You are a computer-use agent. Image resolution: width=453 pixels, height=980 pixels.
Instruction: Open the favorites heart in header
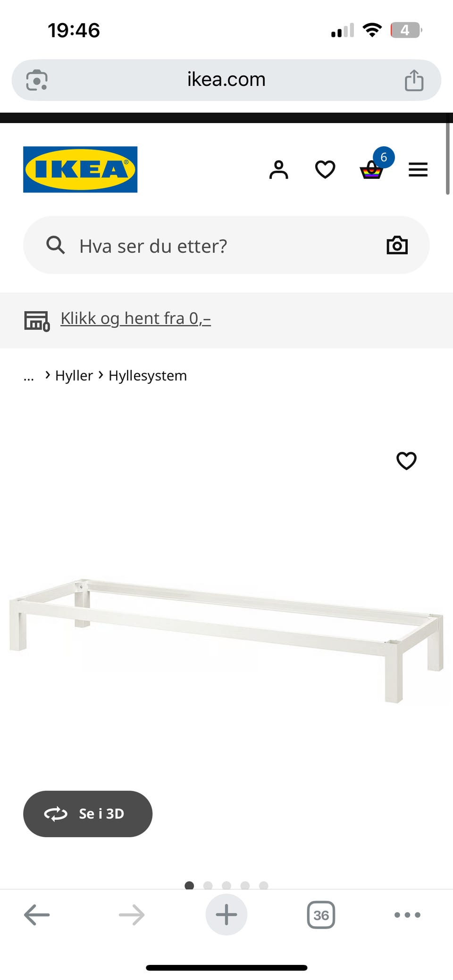click(325, 170)
